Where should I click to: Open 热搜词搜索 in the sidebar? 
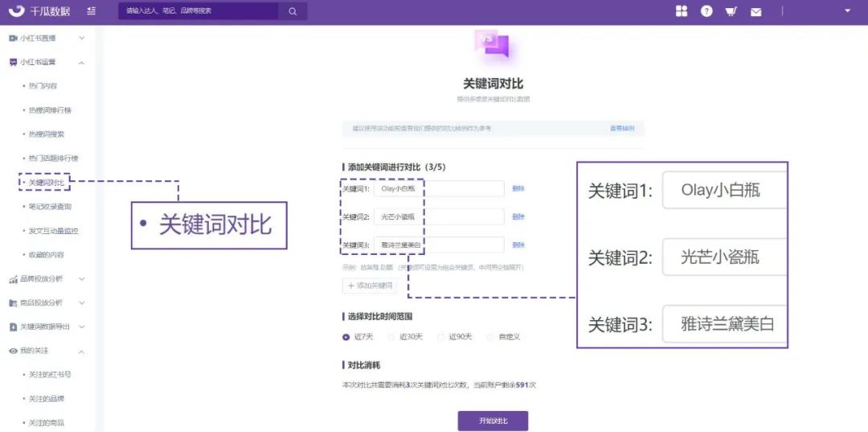47,134
